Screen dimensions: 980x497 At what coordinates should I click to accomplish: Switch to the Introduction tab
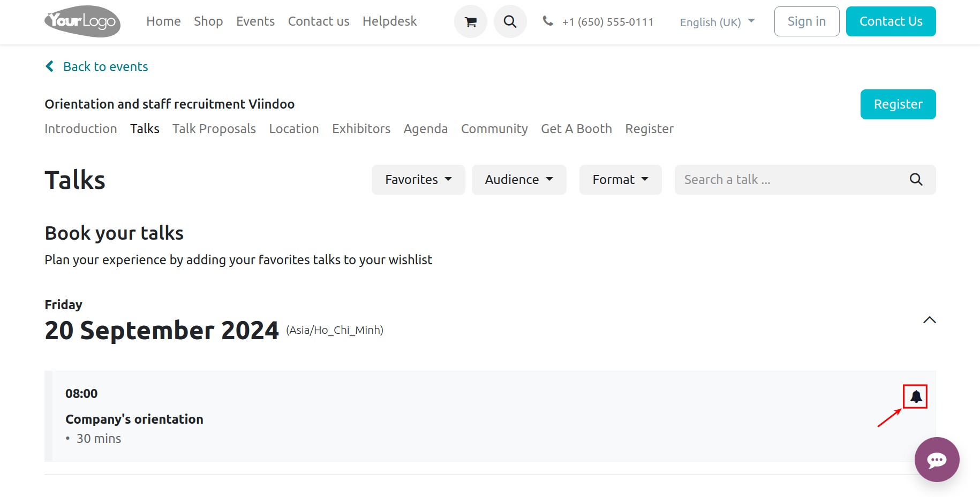81,129
